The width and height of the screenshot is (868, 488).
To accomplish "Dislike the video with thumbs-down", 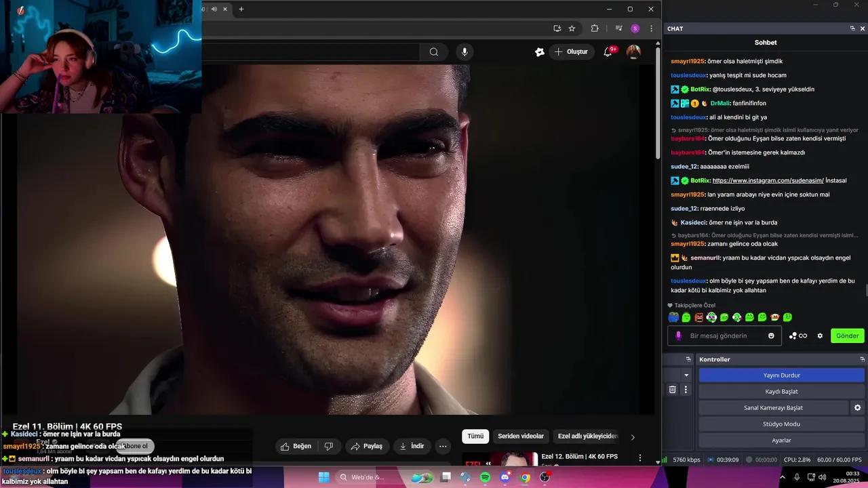I will click(x=329, y=446).
